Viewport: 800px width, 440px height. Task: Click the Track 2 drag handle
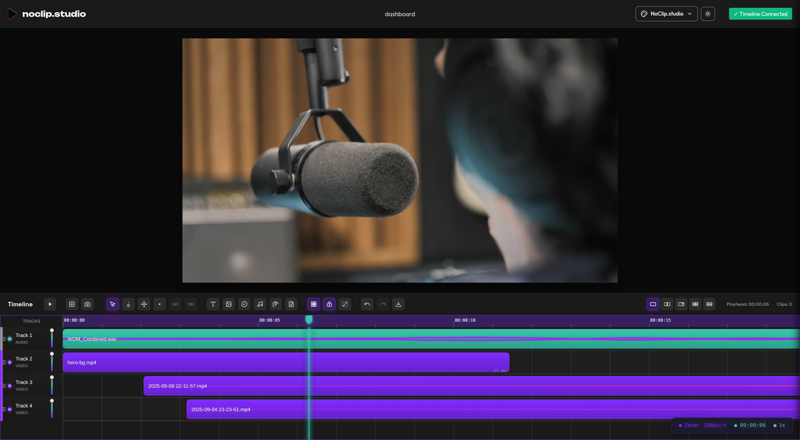click(4, 362)
